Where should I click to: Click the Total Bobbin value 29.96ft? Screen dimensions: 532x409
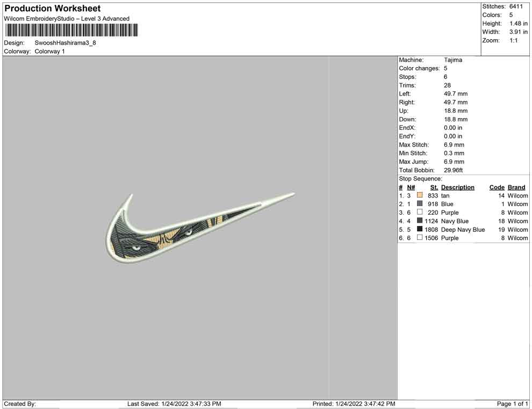[x=454, y=170]
